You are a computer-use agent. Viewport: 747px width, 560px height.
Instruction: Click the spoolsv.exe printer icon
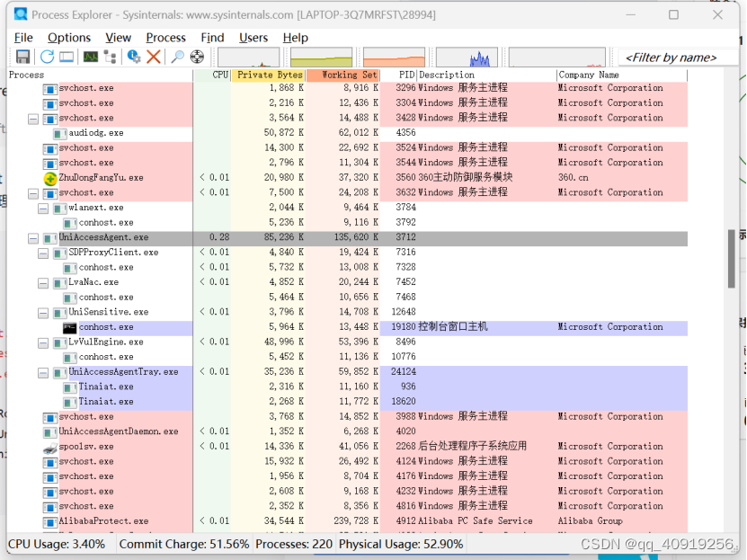click(x=50, y=448)
